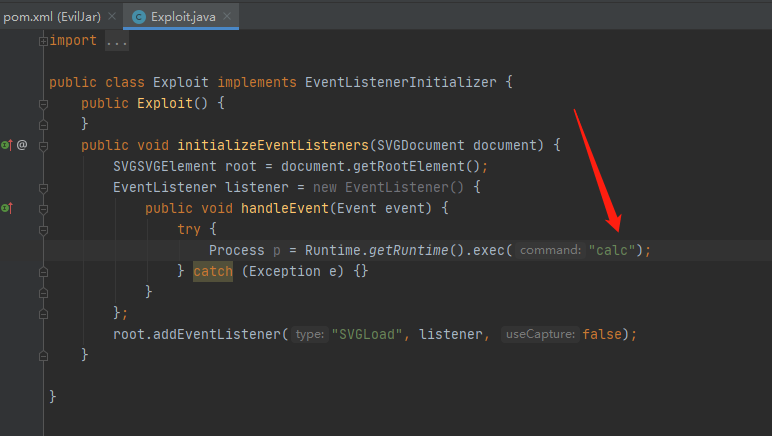Click the addEventListener method call
The width and height of the screenshot is (772, 436).
pos(217,335)
